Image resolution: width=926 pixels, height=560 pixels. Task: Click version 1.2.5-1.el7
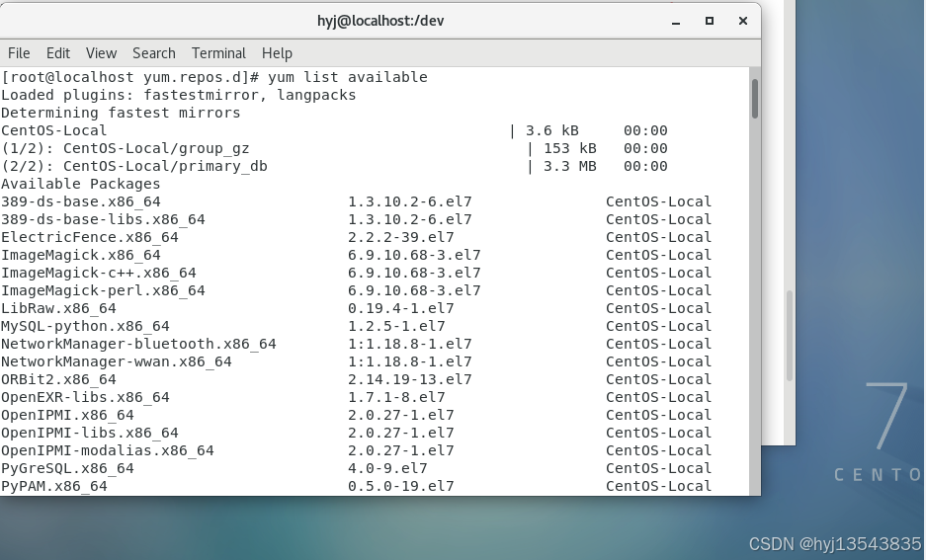point(396,326)
